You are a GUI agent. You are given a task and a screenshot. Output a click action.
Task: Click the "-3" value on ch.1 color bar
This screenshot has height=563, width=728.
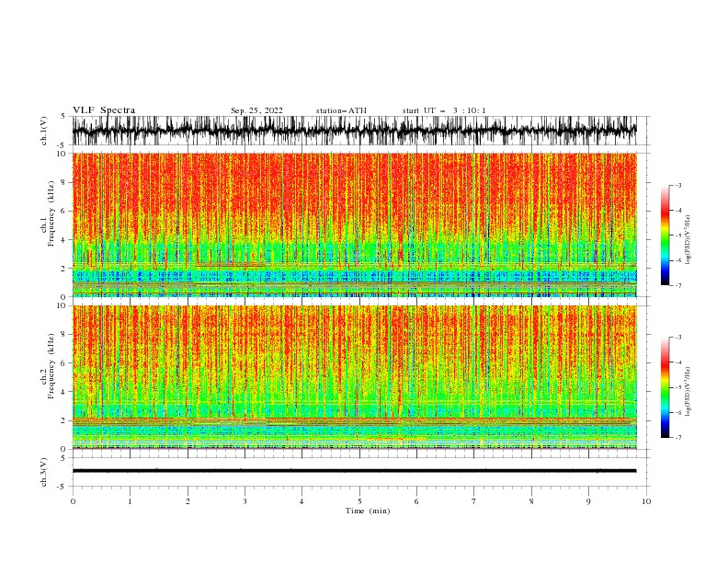[x=678, y=185]
